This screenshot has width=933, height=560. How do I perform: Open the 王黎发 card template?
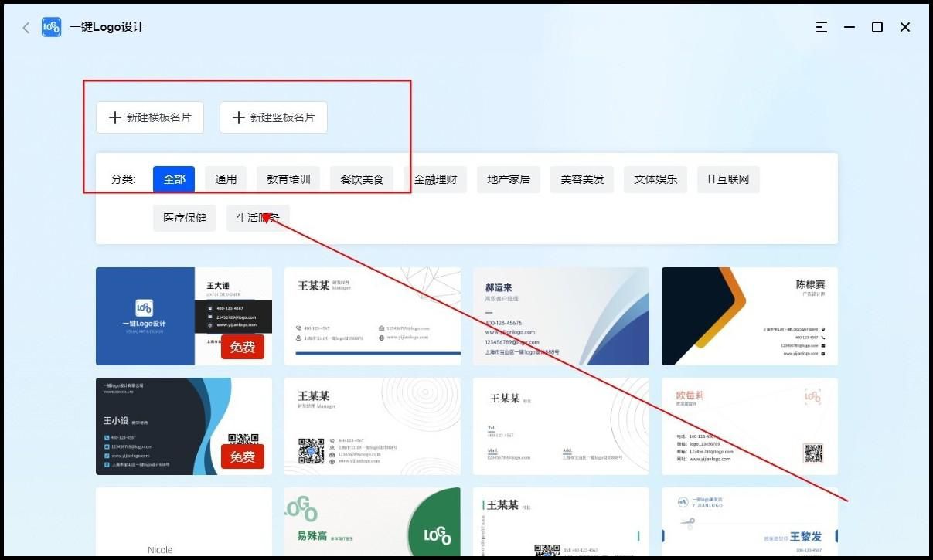[750, 521]
